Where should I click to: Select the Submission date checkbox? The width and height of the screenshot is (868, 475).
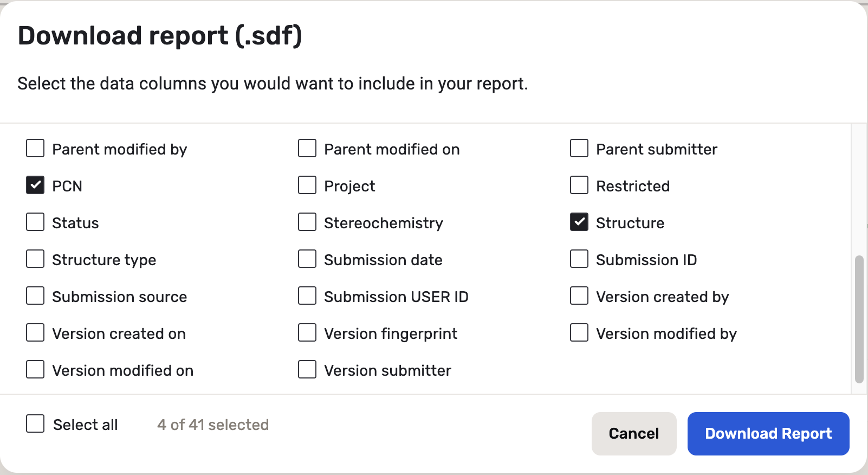tap(307, 259)
